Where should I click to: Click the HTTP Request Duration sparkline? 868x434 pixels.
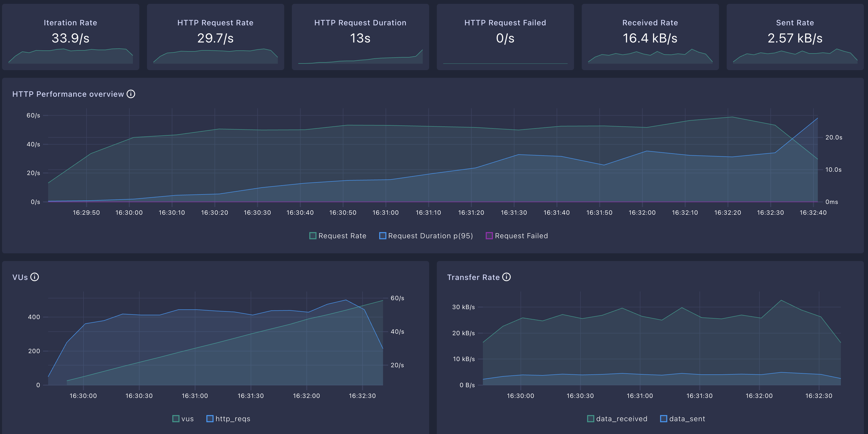tap(360, 56)
